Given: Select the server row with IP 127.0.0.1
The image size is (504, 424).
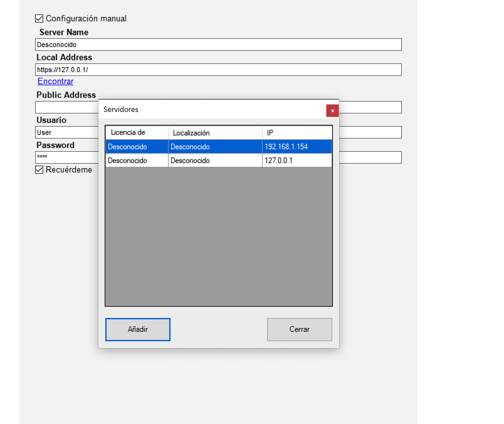Looking at the screenshot, I should [297, 161].
